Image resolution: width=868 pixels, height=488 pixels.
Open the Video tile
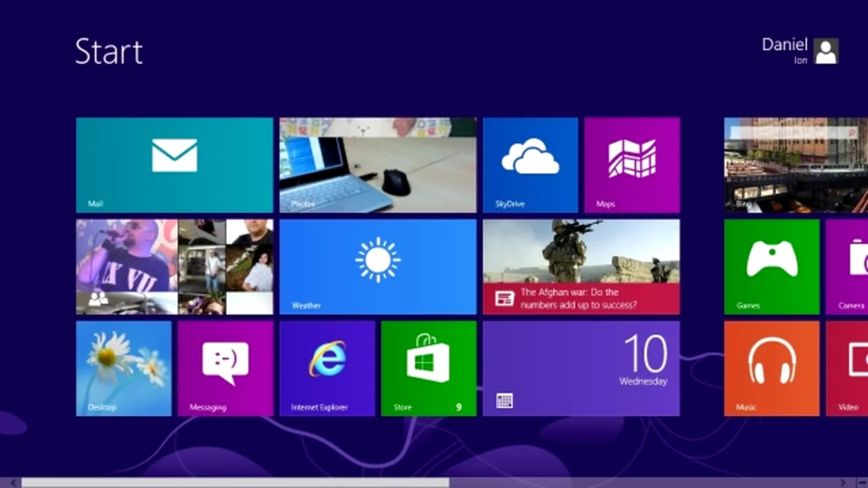tap(848, 368)
